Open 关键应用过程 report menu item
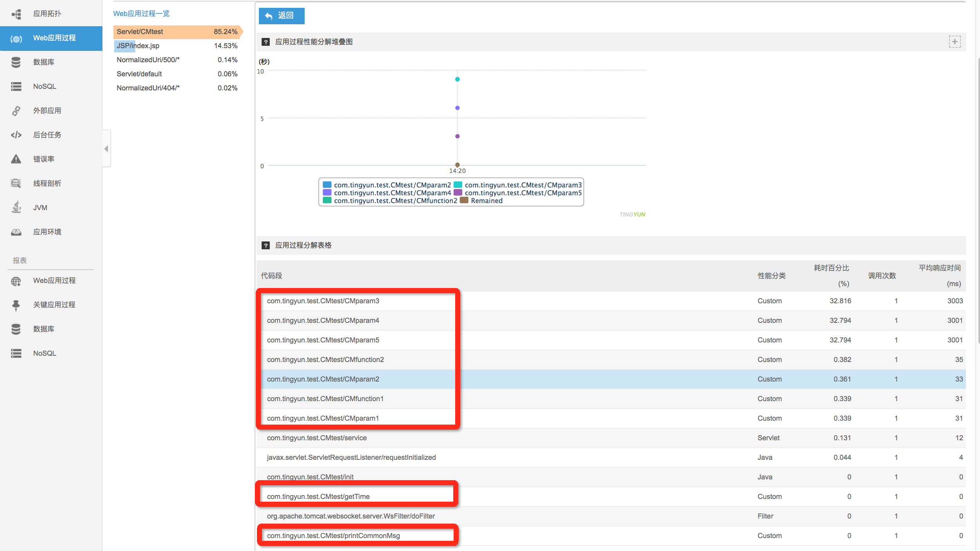 click(54, 305)
